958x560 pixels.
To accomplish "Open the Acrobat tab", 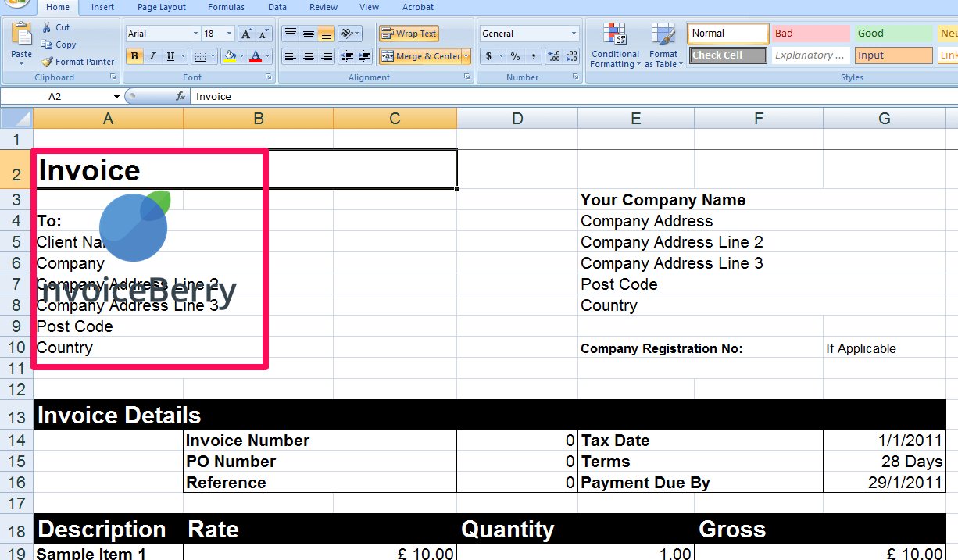I will coord(418,7).
